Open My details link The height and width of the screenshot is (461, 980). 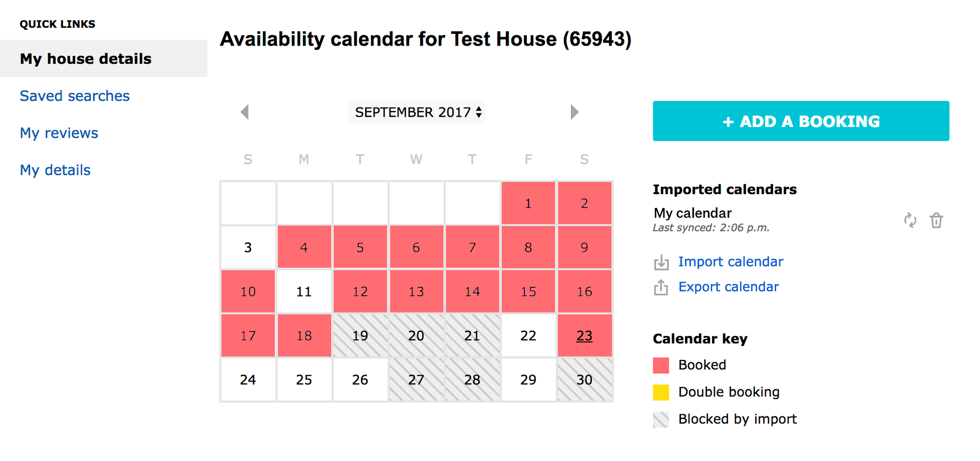[55, 170]
